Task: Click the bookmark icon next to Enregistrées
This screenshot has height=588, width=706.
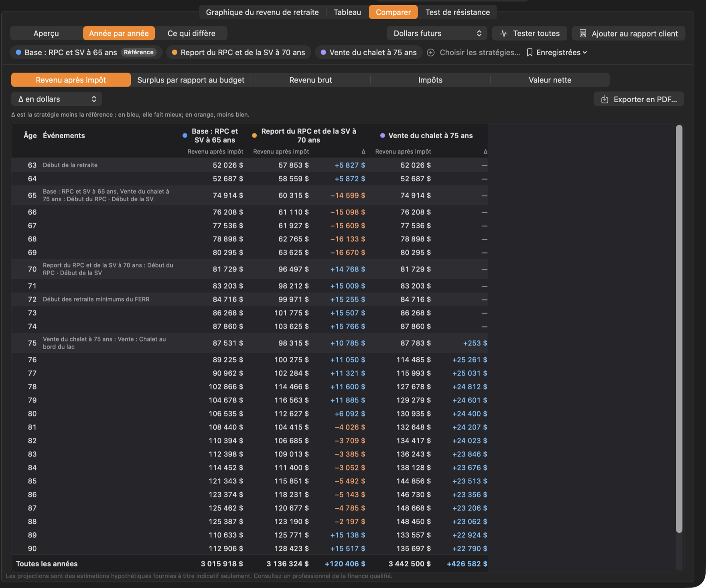Action: (529, 53)
